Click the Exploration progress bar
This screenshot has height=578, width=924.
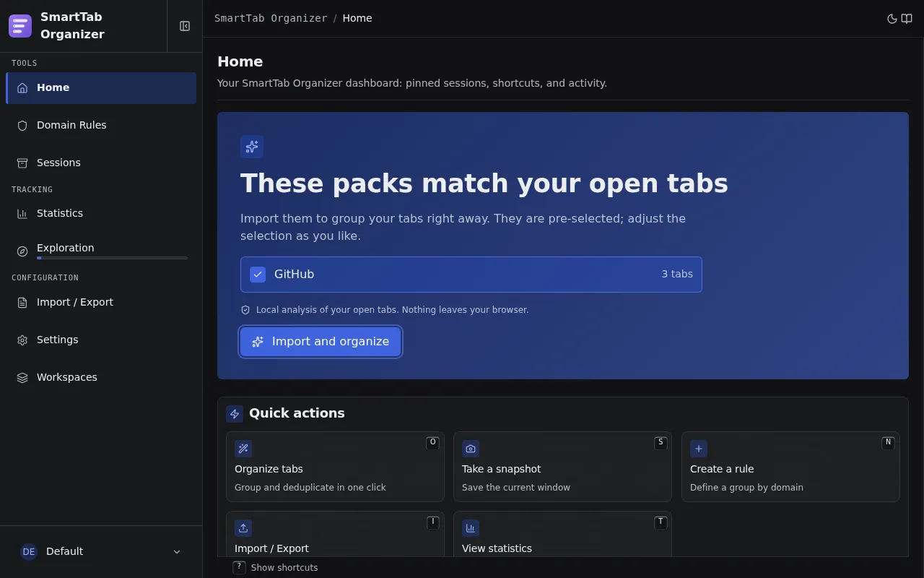112,258
